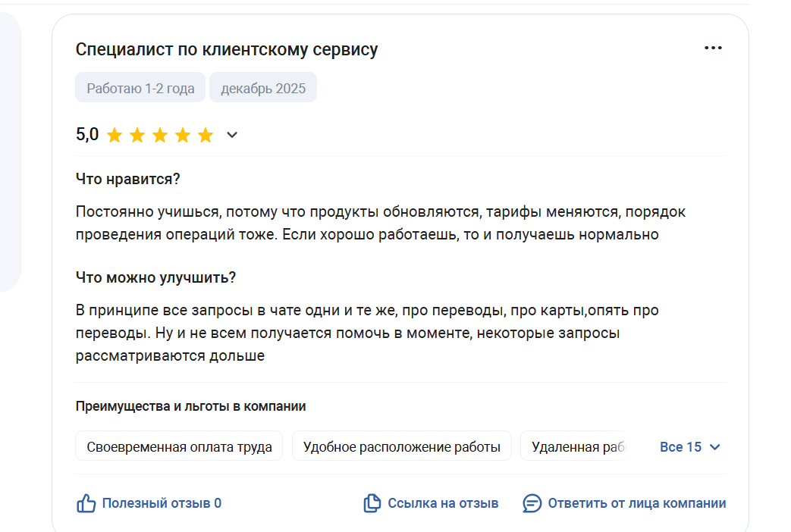791x532 pixels.
Task: Click the fifth rating star
Action: click(x=206, y=136)
